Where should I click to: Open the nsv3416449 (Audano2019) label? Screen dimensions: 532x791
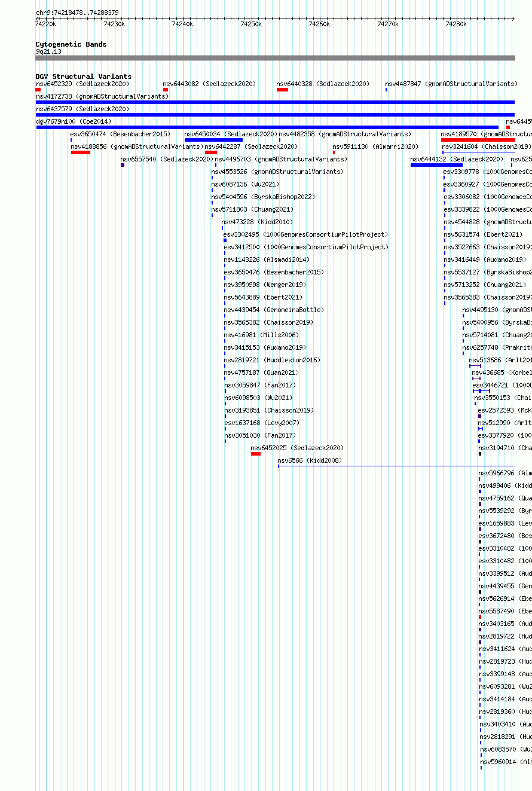click(485, 259)
